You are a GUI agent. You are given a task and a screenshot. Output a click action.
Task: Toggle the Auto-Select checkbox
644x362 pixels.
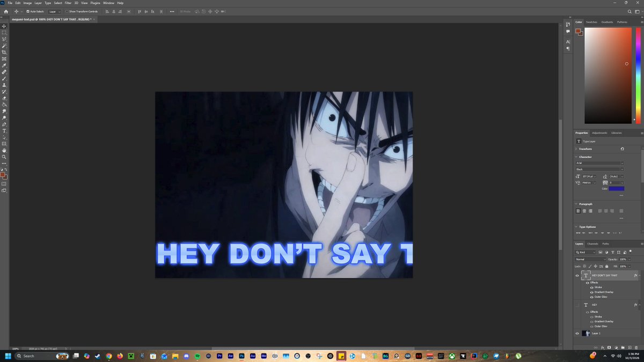point(28,11)
